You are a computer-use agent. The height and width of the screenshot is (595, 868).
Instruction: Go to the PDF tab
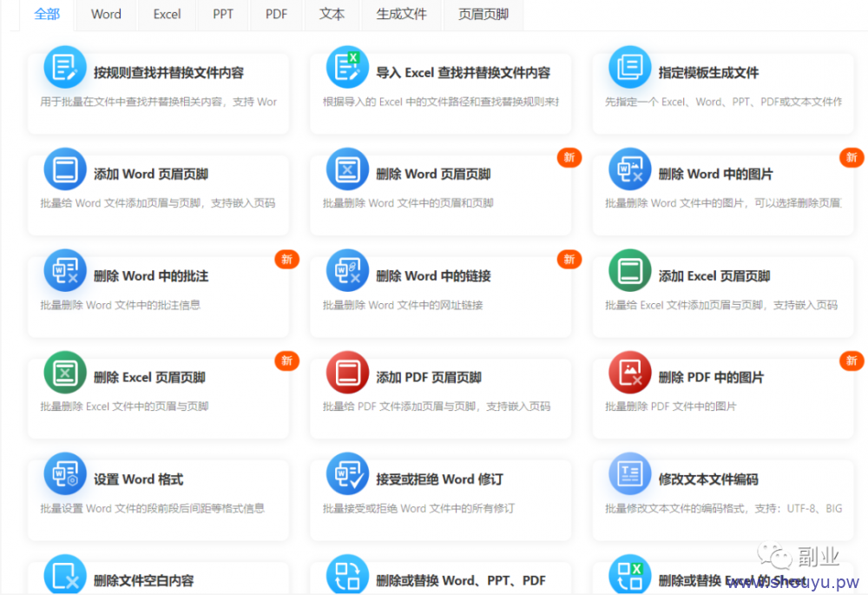tap(276, 15)
